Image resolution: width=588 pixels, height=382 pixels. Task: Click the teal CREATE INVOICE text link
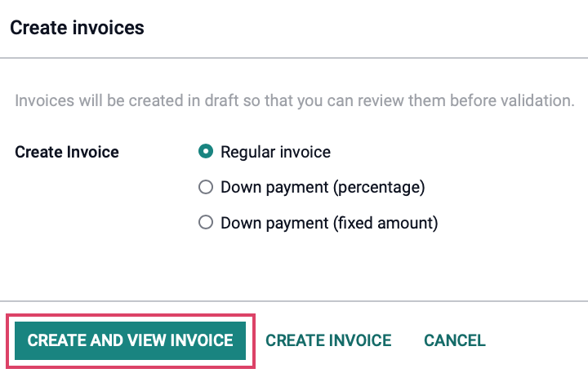point(328,340)
